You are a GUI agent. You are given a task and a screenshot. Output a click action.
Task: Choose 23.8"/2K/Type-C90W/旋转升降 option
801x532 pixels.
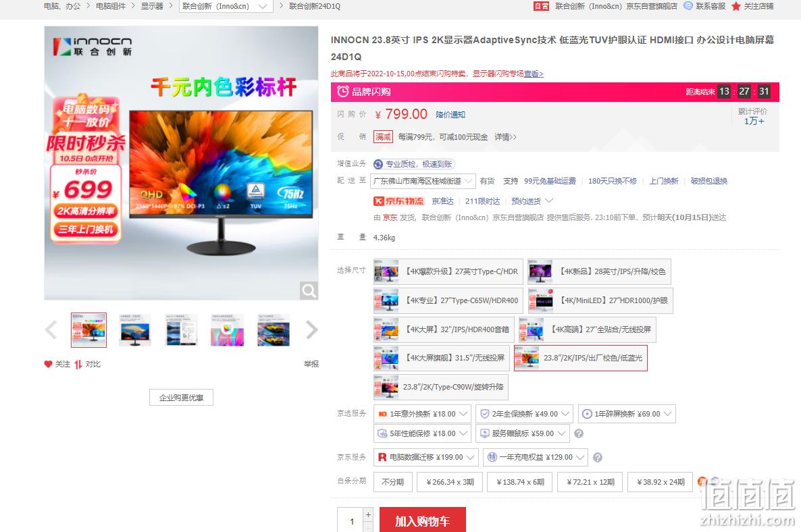click(441, 387)
